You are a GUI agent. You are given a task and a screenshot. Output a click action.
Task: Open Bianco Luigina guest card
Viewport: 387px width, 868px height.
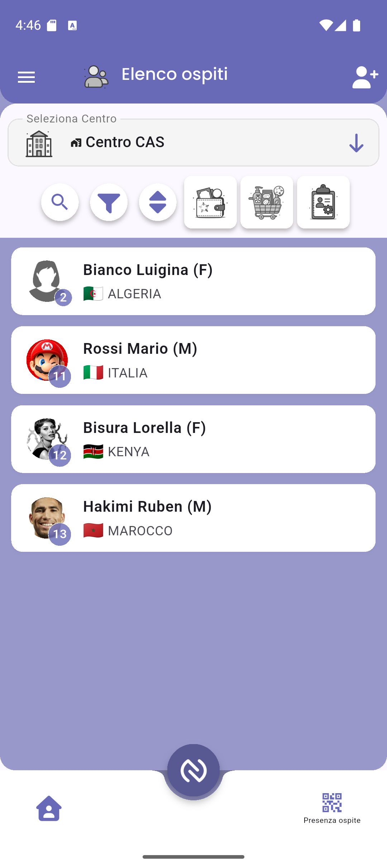pyautogui.click(x=193, y=281)
